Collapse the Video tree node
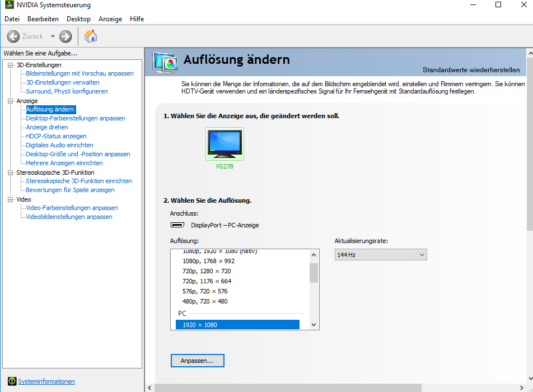This screenshot has height=392, width=533. (11, 199)
